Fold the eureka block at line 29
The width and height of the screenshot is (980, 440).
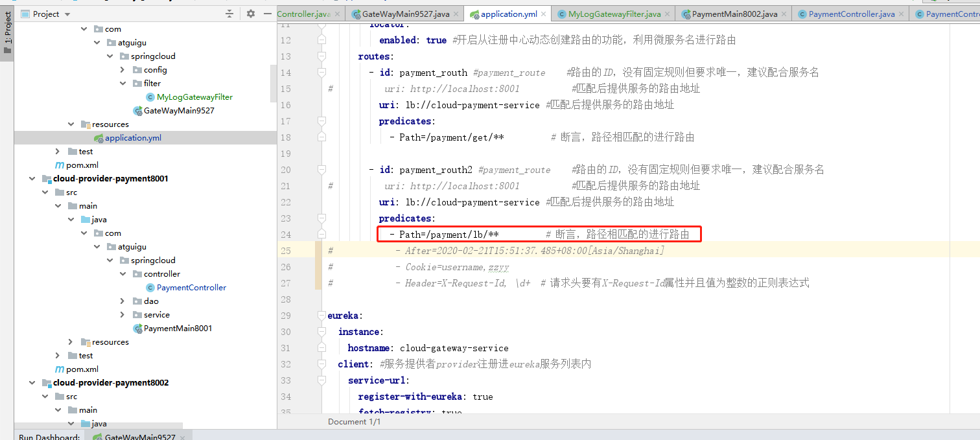tap(321, 316)
